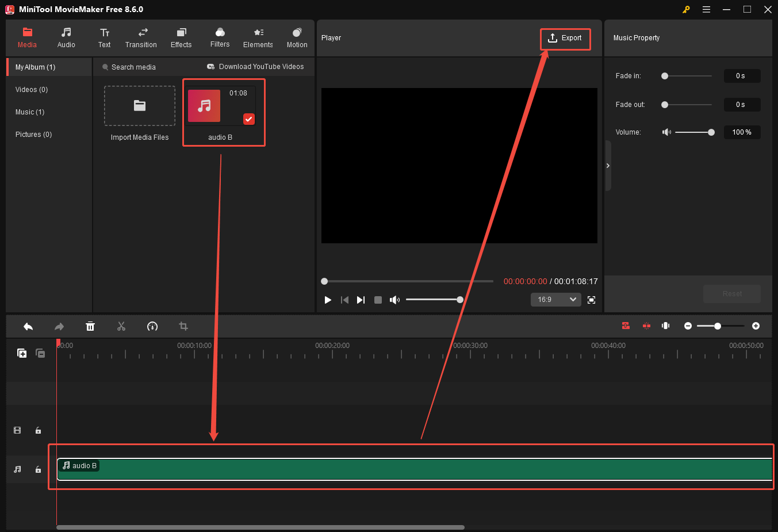Toggle the checkmark on audio B thumbnail

pyautogui.click(x=248, y=119)
